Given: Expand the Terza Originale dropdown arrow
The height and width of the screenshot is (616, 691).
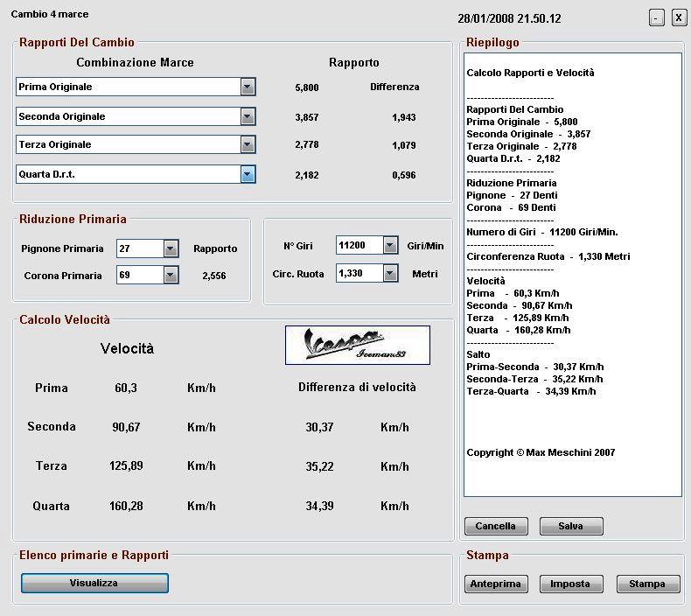Looking at the screenshot, I should tap(248, 144).
